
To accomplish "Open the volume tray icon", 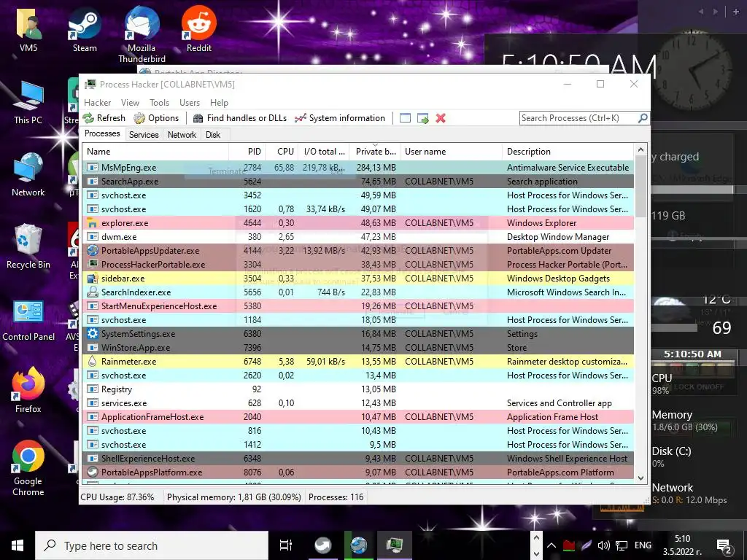I will coord(603,545).
